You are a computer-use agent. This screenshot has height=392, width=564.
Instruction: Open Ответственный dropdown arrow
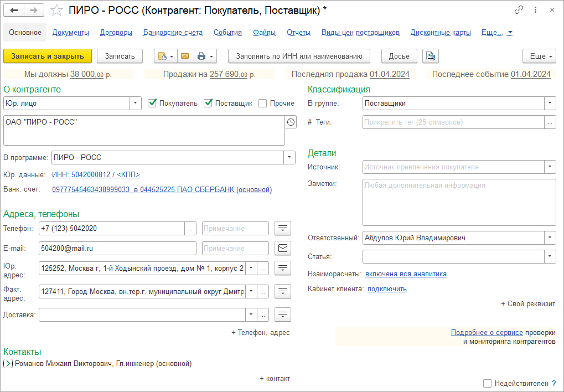550,238
